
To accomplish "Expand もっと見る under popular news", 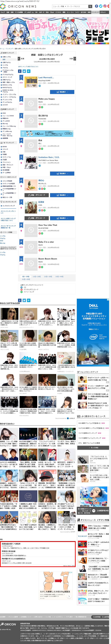I will (93, 447).
